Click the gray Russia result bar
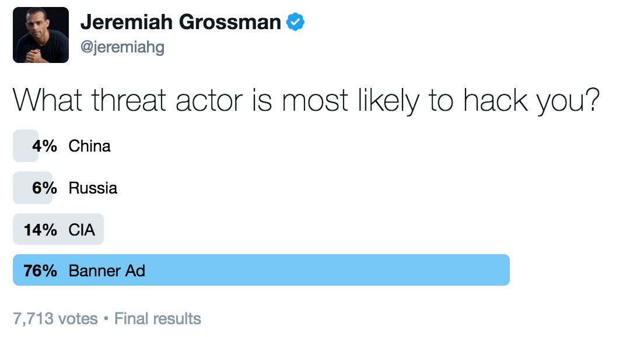The width and height of the screenshot is (644, 337). pyautogui.click(x=21, y=188)
